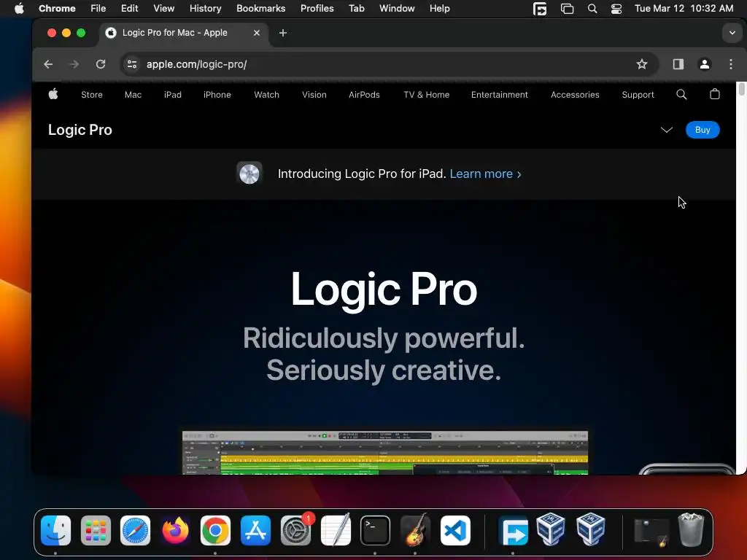Image resolution: width=747 pixels, height=560 pixels.
Task: Open the shopping bag icon
Action: (715, 94)
